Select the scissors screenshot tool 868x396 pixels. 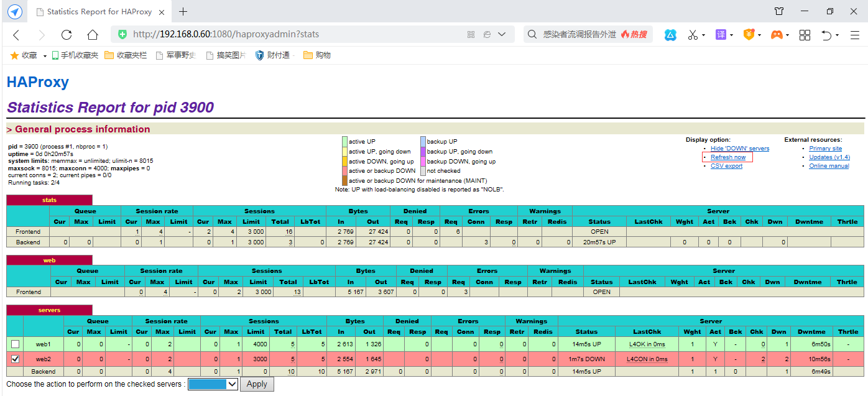click(x=693, y=35)
